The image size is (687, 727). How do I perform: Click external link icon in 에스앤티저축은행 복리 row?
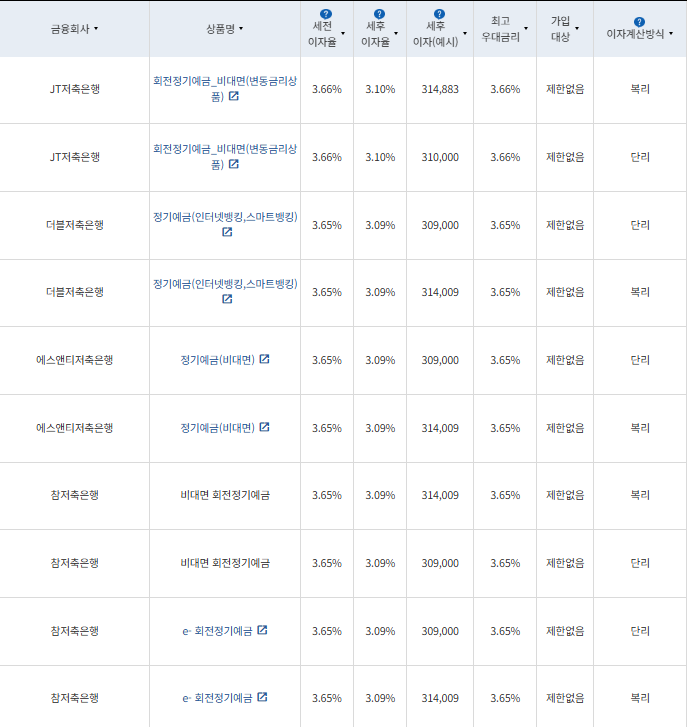point(264,427)
